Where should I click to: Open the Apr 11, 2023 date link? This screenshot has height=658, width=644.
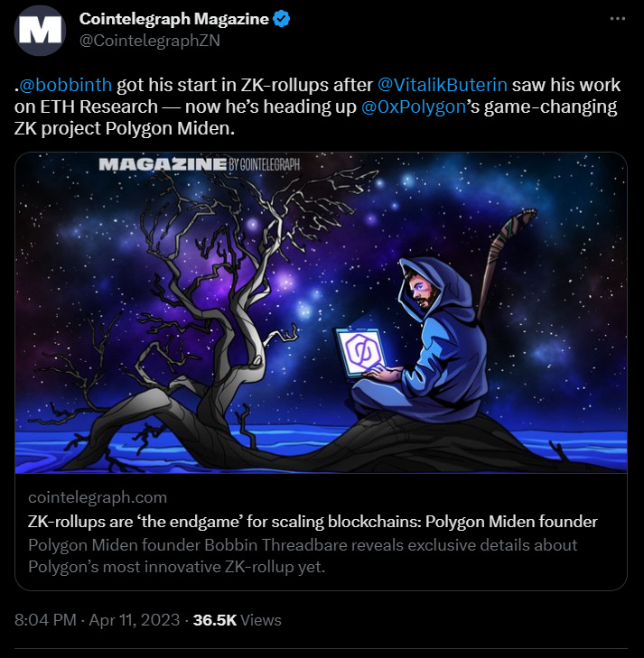[x=135, y=620]
